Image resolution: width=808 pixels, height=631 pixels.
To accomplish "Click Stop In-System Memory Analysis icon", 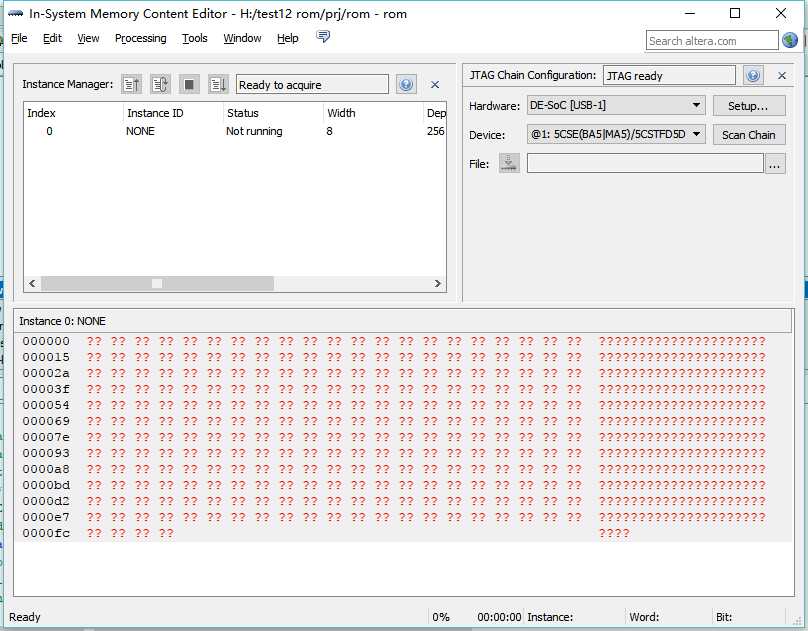I will [x=189, y=84].
